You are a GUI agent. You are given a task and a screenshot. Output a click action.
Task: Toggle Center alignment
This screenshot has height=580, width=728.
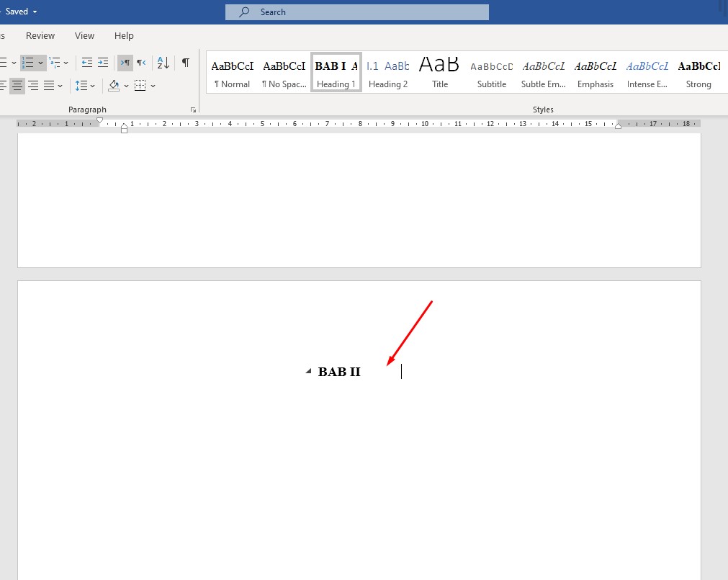pos(17,86)
